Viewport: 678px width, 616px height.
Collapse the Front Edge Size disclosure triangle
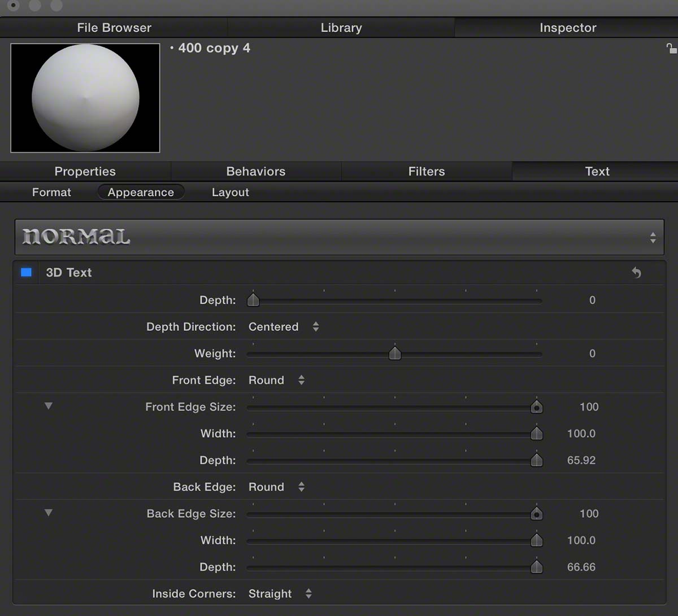click(x=49, y=406)
